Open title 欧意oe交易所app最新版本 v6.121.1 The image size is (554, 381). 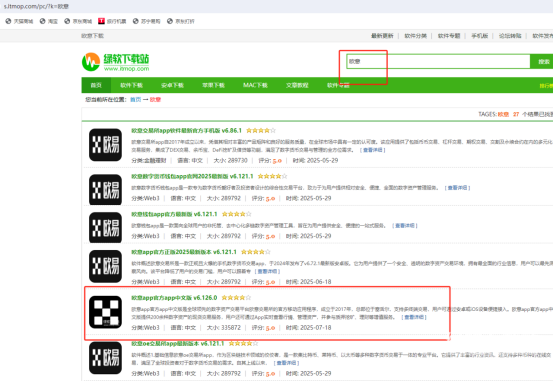pos(177,344)
